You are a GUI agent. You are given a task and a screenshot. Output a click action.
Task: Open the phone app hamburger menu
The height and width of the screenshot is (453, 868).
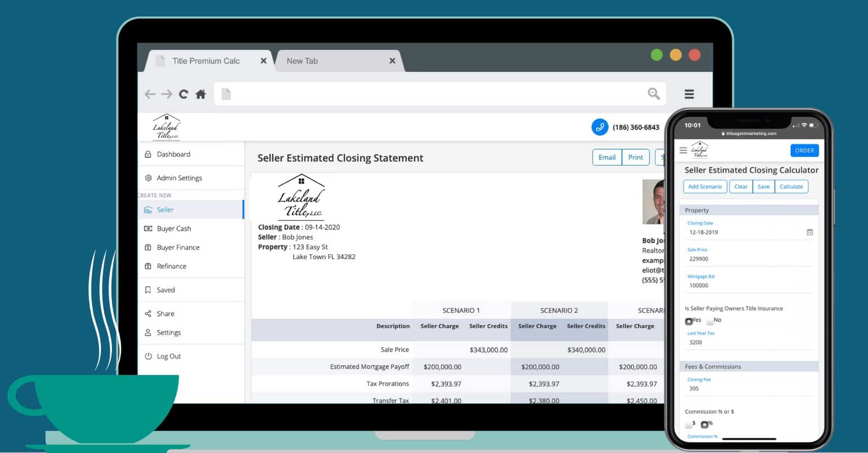pos(683,150)
